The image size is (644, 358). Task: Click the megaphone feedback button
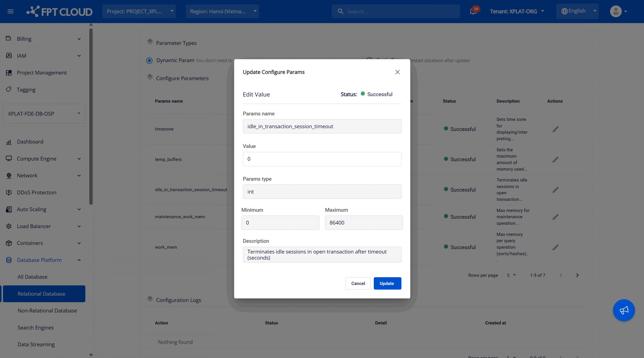coord(624,310)
